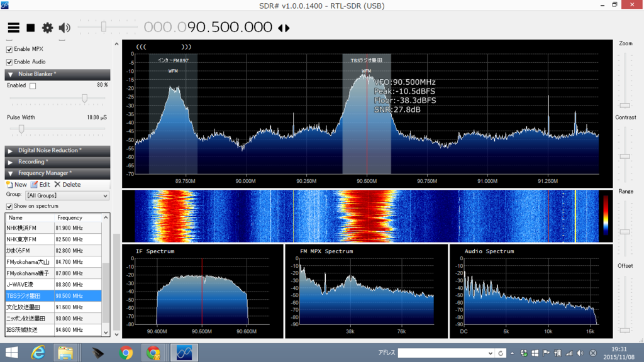
Task: Toggle the Enable Audio checkbox
Action: (x=9, y=62)
